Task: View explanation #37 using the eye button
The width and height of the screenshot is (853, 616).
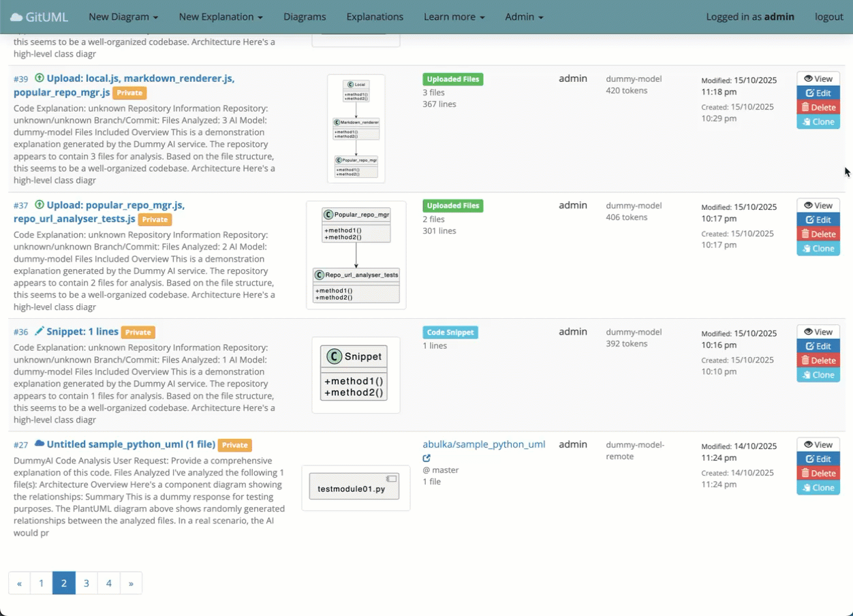Action: tap(818, 205)
